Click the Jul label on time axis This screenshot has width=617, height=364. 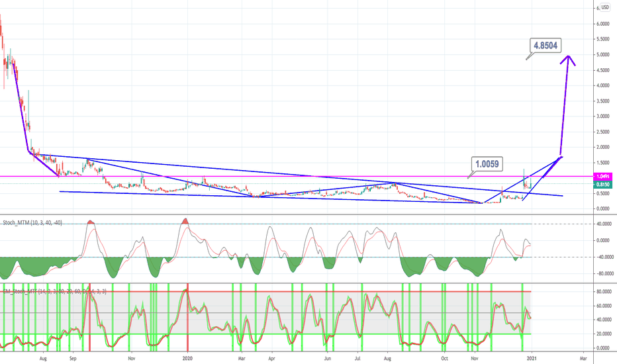pyautogui.click(x=357, y=359)
